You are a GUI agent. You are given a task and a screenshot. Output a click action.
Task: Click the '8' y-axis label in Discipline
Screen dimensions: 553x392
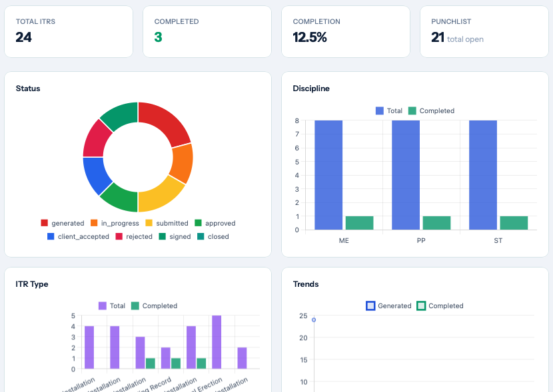coord(297,121)
